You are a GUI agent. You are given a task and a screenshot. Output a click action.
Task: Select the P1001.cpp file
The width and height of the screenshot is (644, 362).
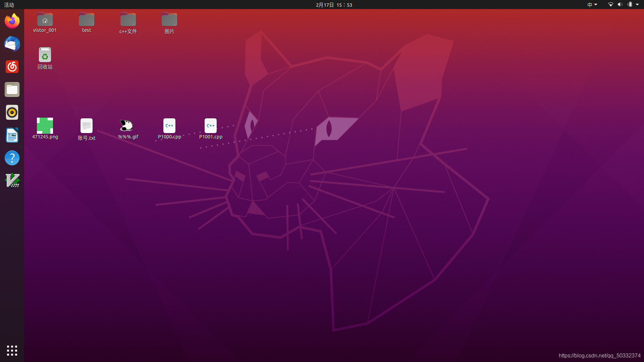[211, 126]
